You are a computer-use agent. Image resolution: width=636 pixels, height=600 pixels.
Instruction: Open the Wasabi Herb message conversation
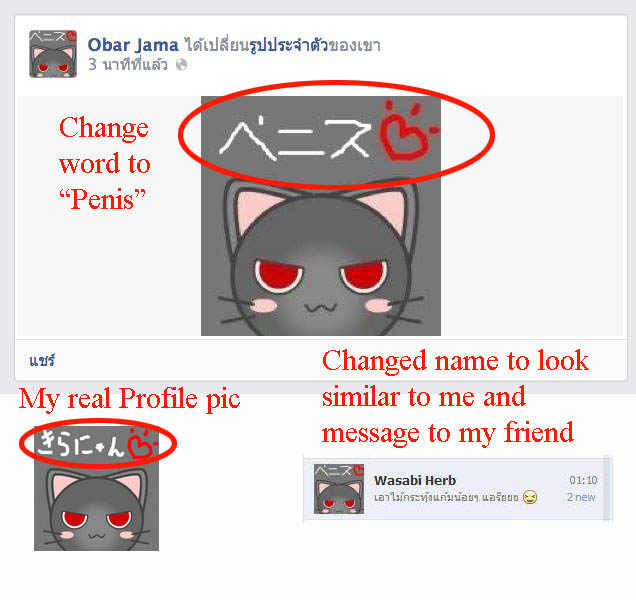pos(453,488)
